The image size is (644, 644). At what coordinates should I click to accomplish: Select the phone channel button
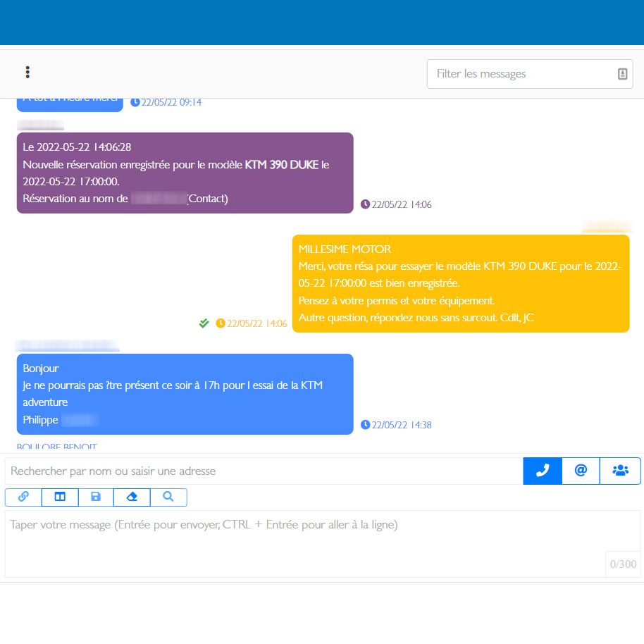click(x=542, y=471)
